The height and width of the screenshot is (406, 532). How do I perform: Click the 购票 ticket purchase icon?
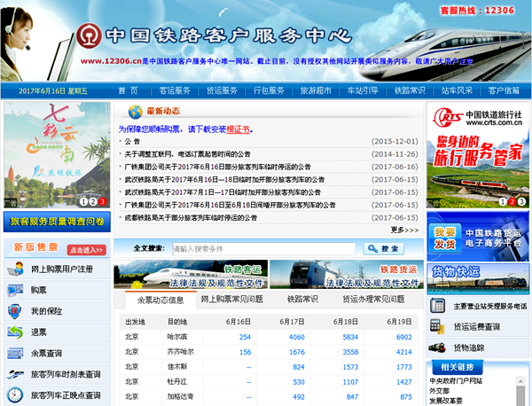pyautogui.click(x=15, y=290)
